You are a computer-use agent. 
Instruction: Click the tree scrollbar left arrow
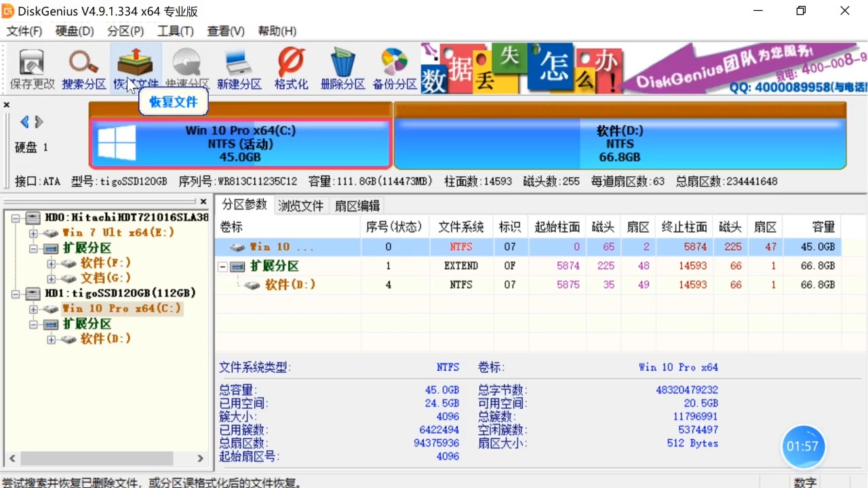click(x=12, y=458)
